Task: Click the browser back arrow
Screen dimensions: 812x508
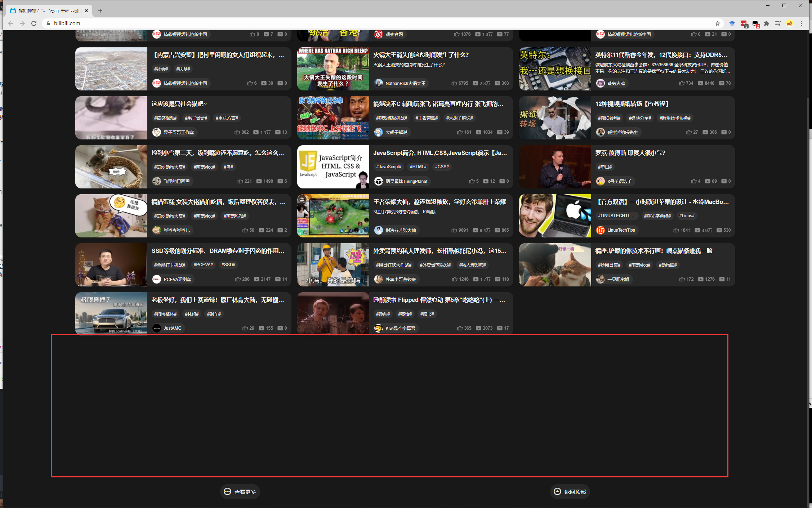Action: click(x=11, y=23)
